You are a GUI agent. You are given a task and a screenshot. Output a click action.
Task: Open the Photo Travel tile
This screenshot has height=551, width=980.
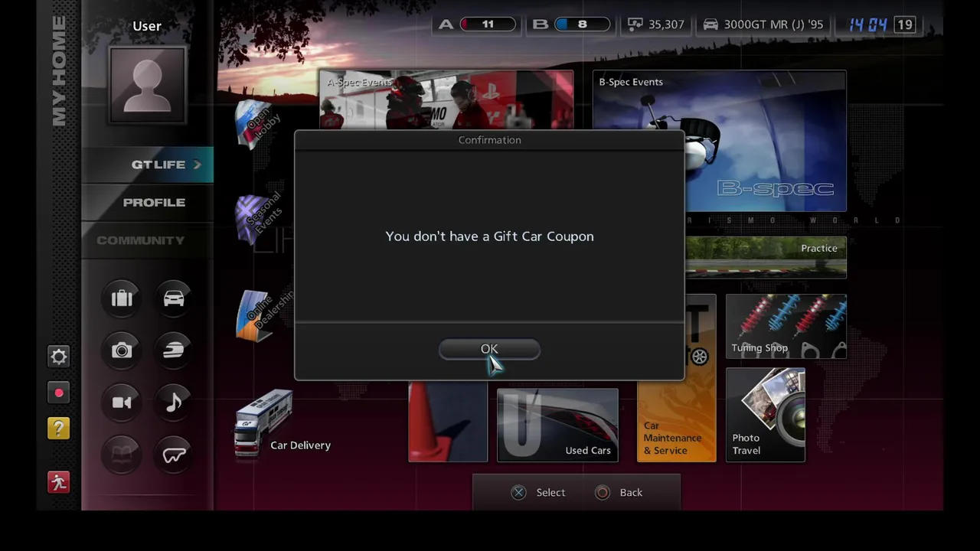[766, 415]
